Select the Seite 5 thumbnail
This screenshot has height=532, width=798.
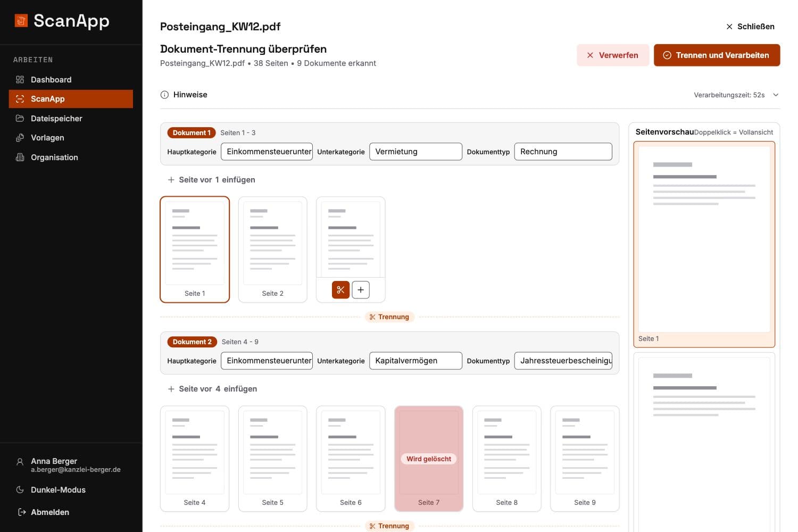tap(273, 459)
